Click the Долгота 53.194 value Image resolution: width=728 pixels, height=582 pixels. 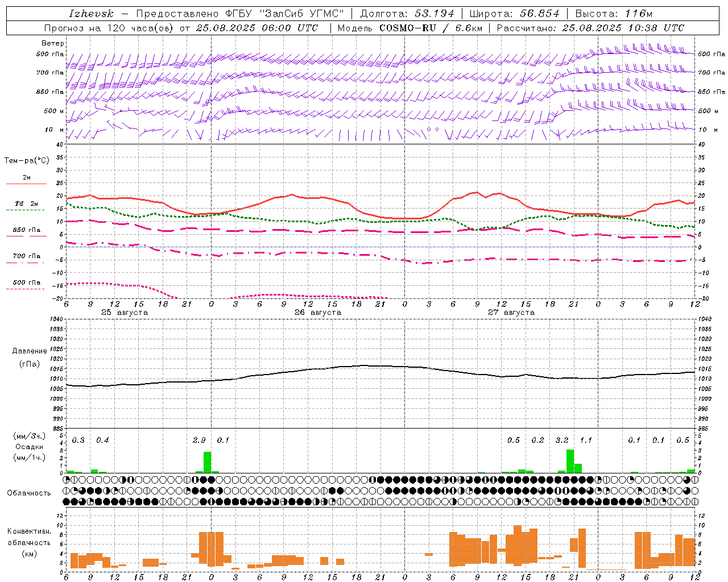coord(433,14)
